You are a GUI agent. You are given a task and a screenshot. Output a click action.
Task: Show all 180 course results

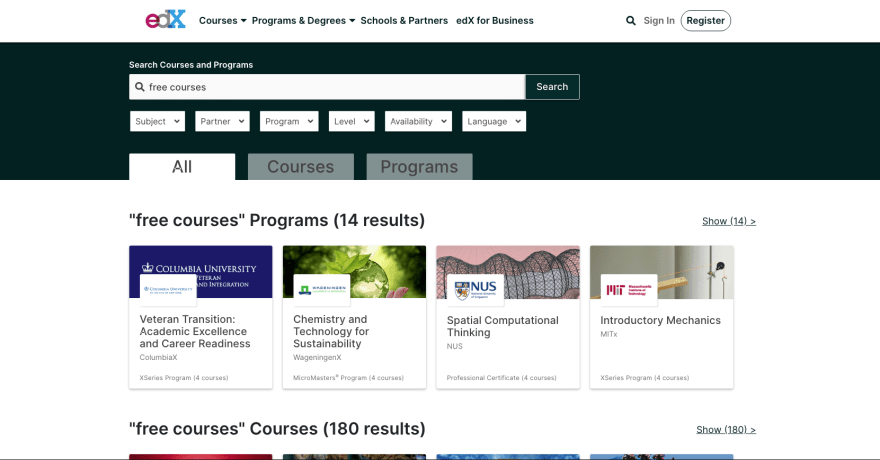(x=726, y=430)
